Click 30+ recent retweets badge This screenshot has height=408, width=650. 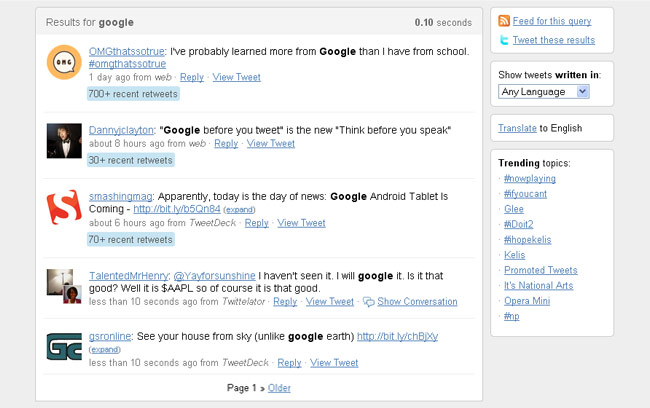(131, 160)
